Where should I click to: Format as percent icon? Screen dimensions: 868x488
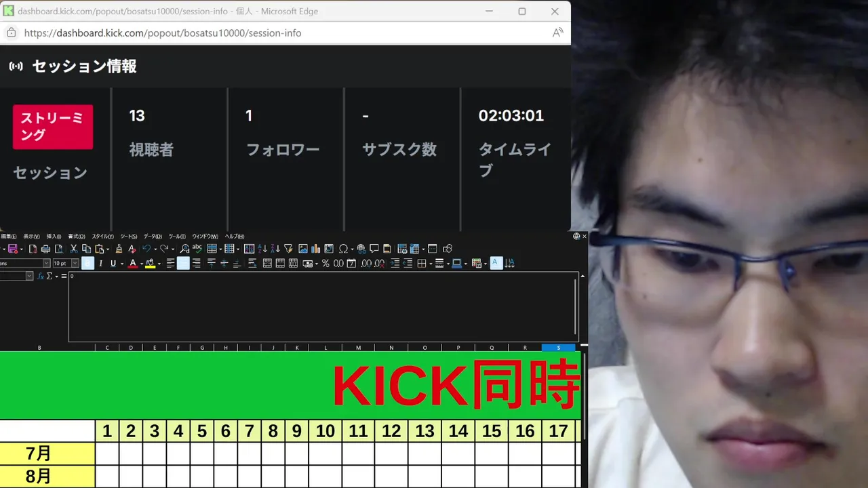click(325, 264)
